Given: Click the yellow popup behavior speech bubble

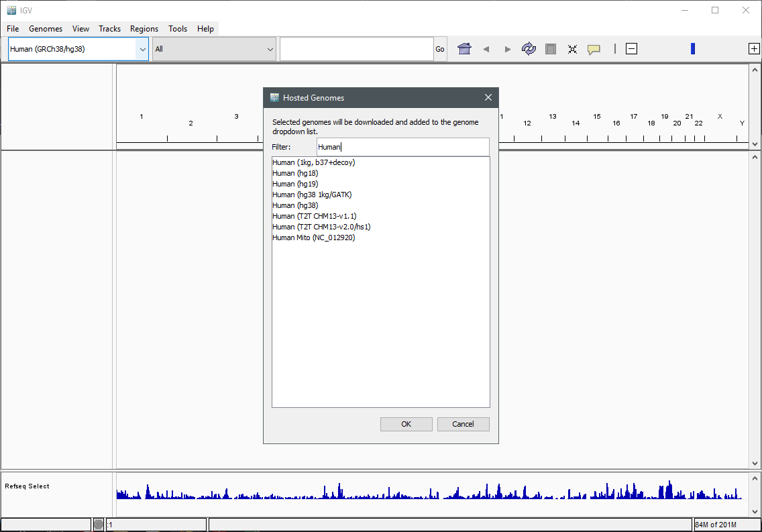Looking at the screenshot, I should click(594, 49).
